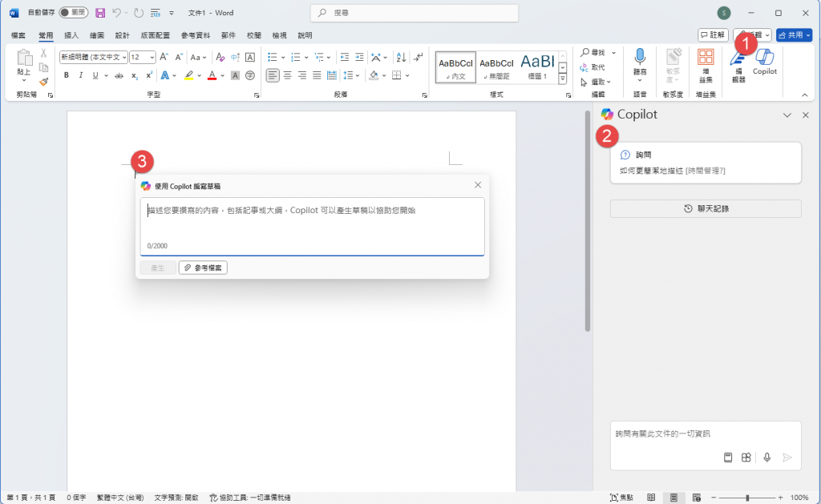Switch to Web Layout view in status bar

(697, 498)
